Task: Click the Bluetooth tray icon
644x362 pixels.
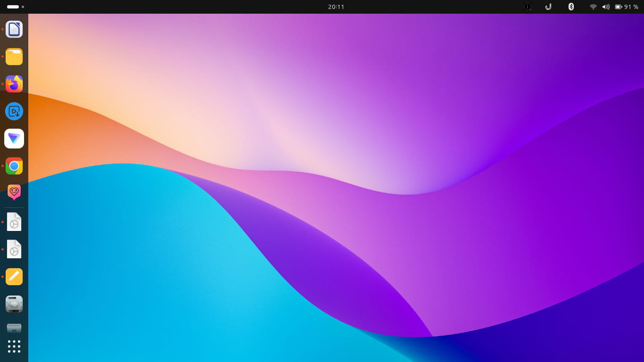Action: (571, 7)
